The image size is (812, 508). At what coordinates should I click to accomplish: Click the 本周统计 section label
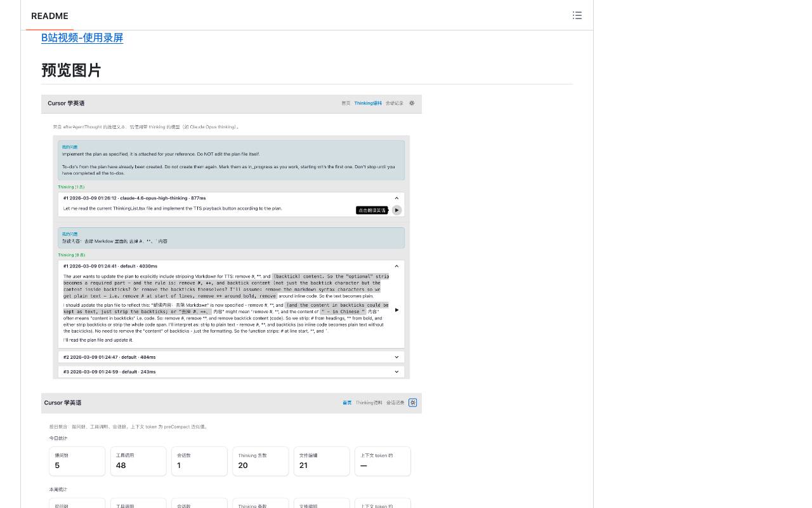coord(58,490)
